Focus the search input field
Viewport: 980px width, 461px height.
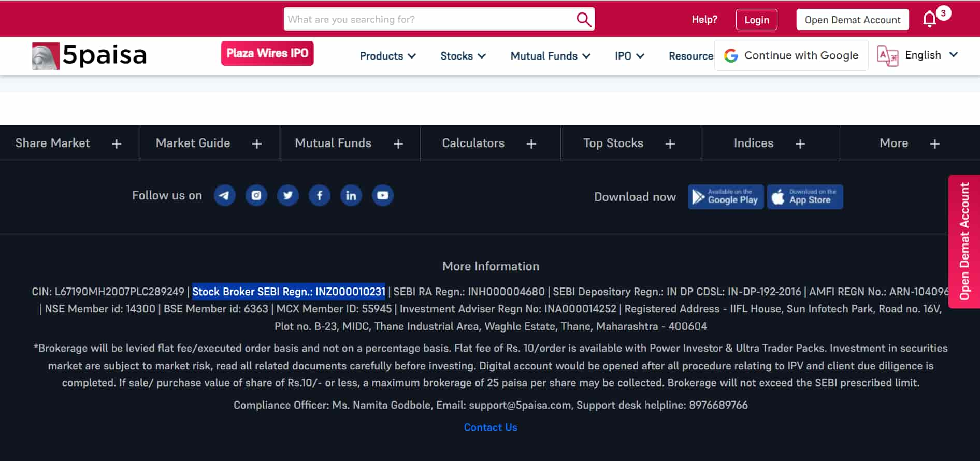(x=429, y=19)
